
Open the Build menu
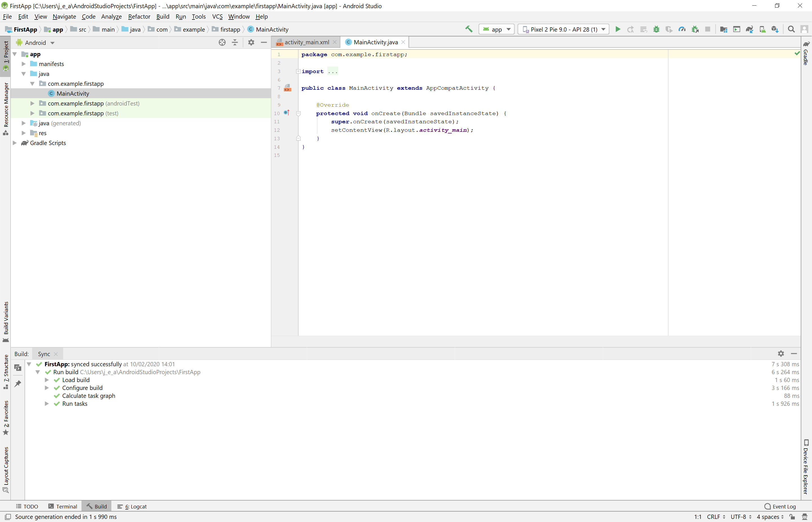pos(162,17)
